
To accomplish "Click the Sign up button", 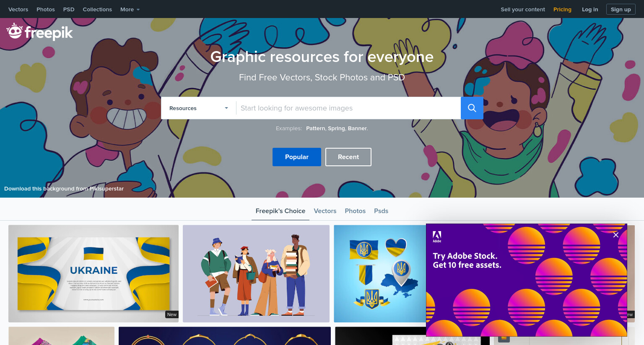I will click(621, 9).
